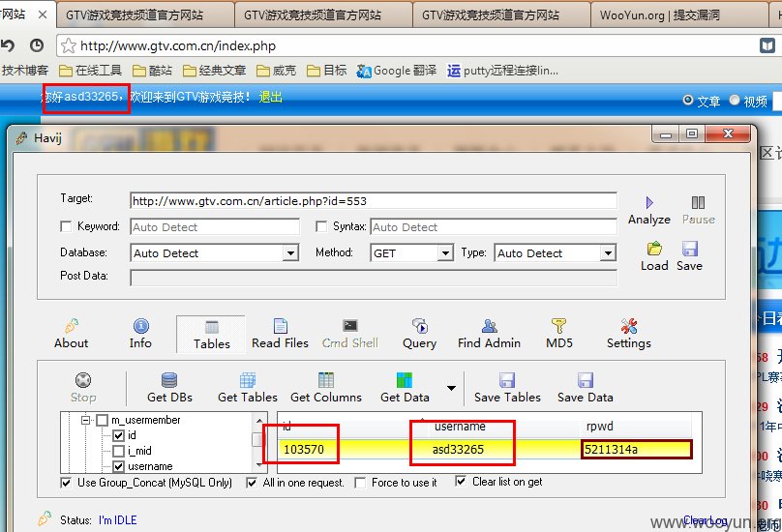Click the browser undo/back arrow icon
The width and height of the screenshot is (782, 532).
click(x=8, y=45)
